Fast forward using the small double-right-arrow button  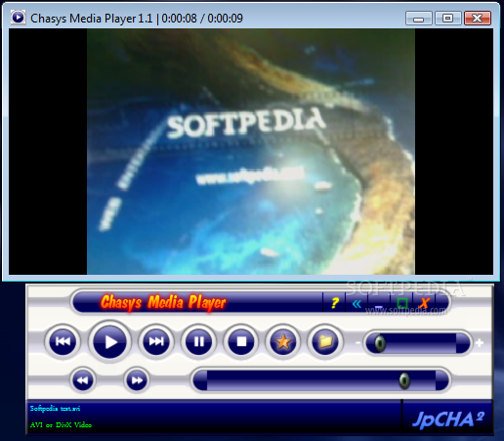coord(137,380)
